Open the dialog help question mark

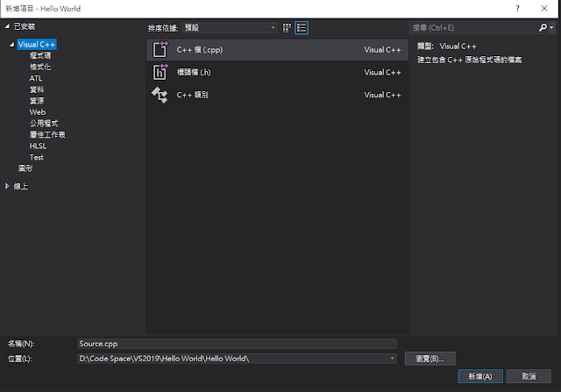[x=517, y=9]
